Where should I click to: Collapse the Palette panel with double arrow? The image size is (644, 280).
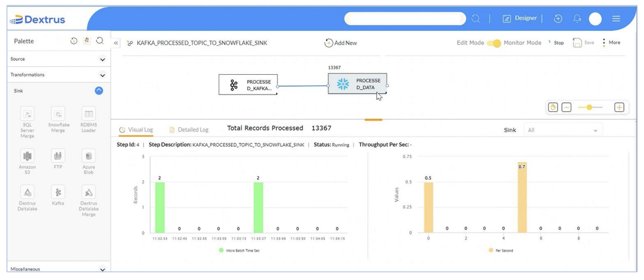pos(116,43)
